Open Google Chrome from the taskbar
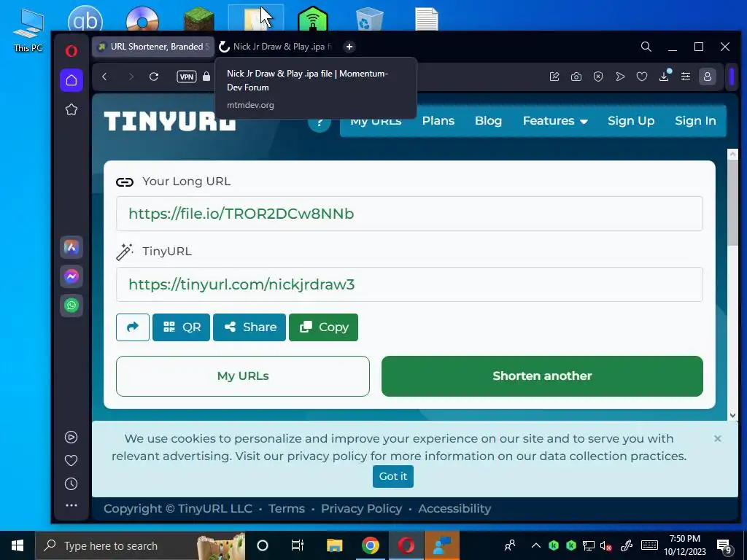This screenshot has width=747, height=560. 370,545
